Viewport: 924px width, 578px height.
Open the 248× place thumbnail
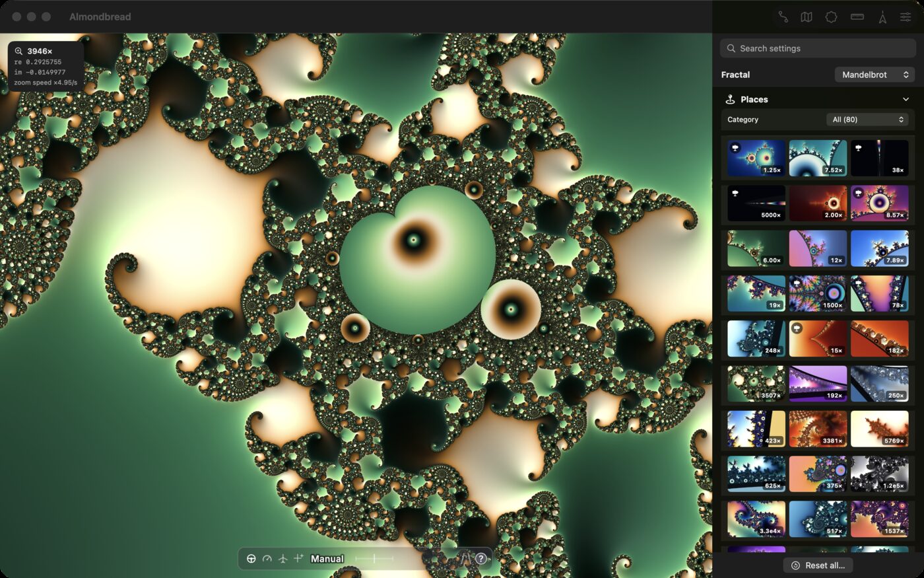[x=756, y=338]
